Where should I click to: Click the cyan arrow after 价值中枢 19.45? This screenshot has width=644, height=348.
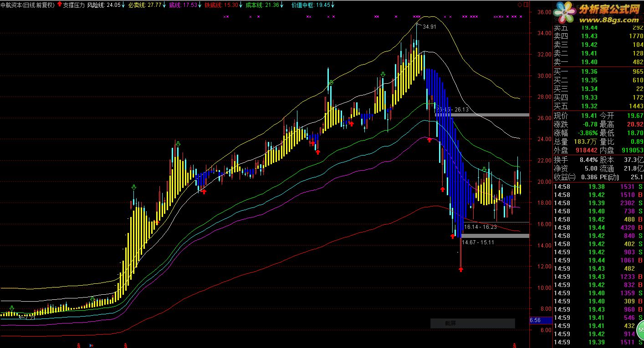(x=333, y=5)
